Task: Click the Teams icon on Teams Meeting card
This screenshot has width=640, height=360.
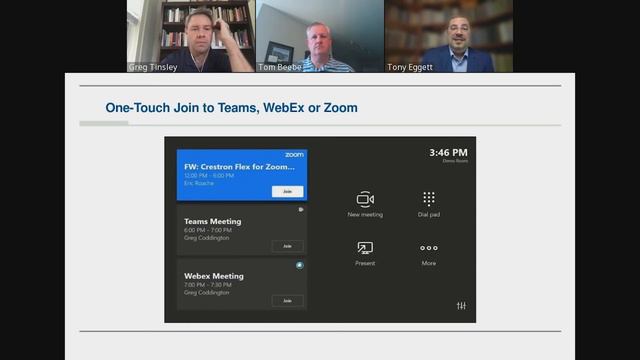Action: [x=301, y=209]
